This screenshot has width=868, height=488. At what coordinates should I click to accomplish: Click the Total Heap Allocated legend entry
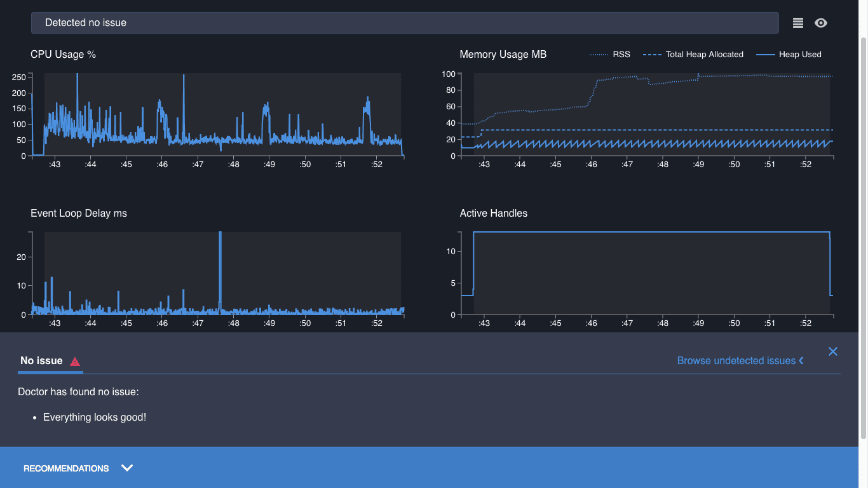point(693,55)
